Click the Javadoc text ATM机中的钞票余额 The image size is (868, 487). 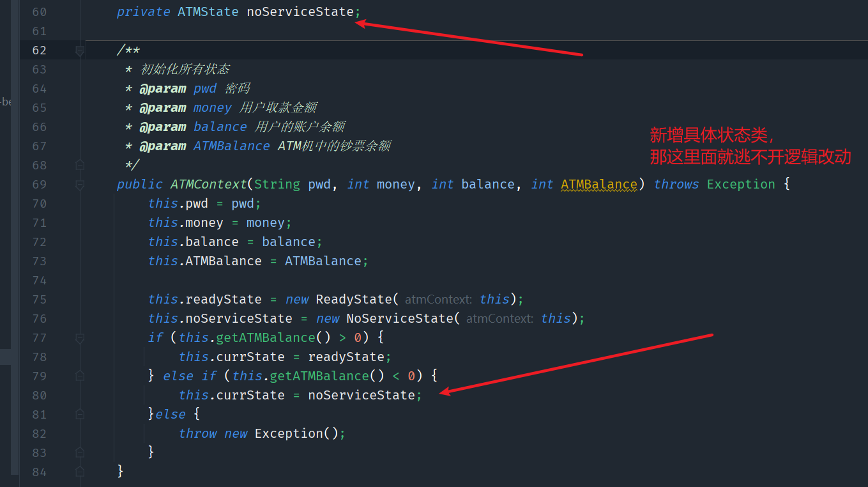334,146
